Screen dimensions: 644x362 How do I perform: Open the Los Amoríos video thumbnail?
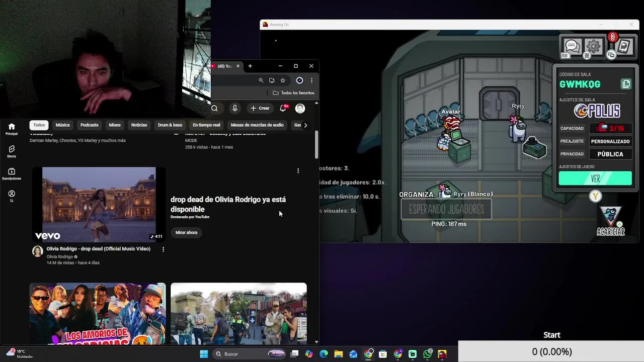[x=98, y=314]
